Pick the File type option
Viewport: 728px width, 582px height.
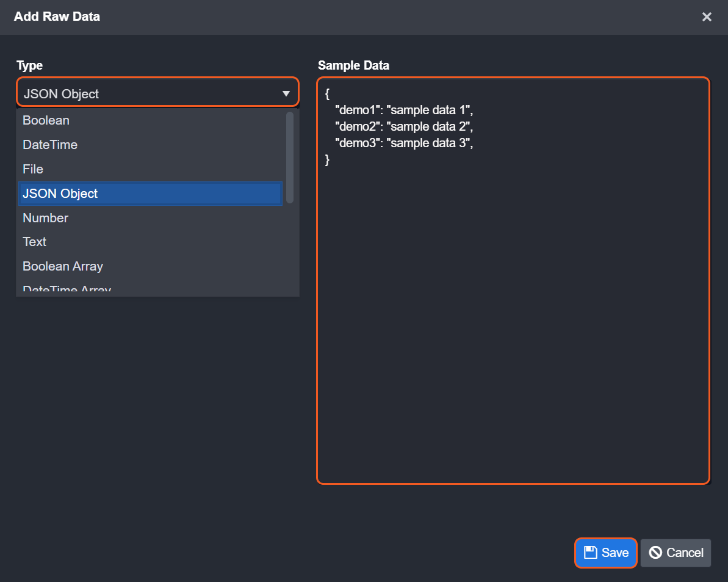point(33,169)
